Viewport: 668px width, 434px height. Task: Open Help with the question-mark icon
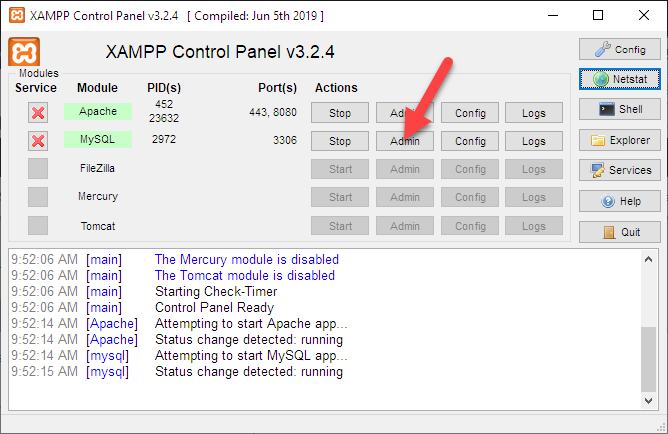[619, 201]
